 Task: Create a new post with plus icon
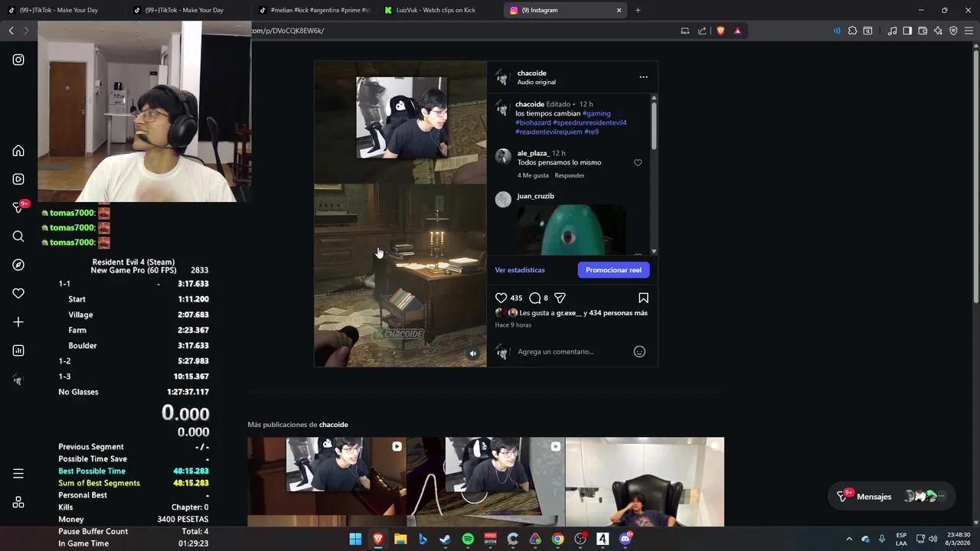point(18,322)
